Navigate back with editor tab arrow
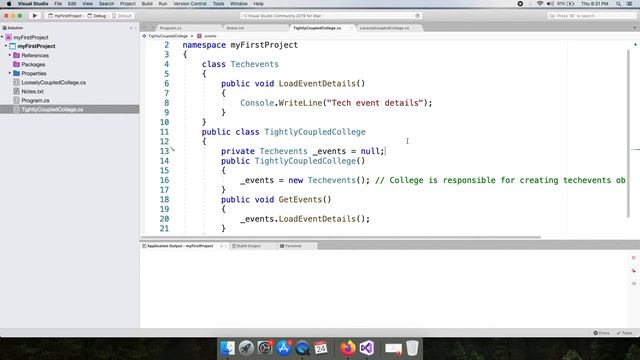 click(144, 28)
